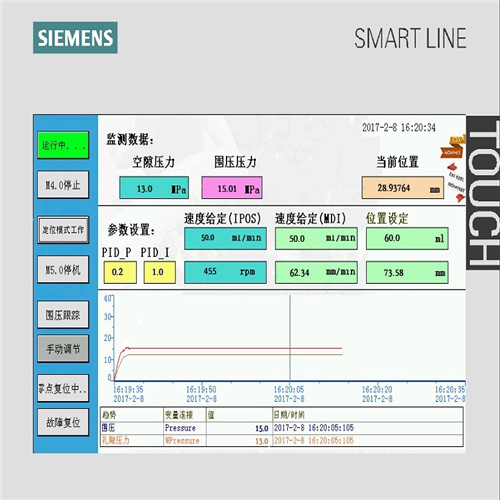Click the timestamp 2017-2-8 16:20:34
This screenshot has height=500, width=500.
click(x=399, y=127)
